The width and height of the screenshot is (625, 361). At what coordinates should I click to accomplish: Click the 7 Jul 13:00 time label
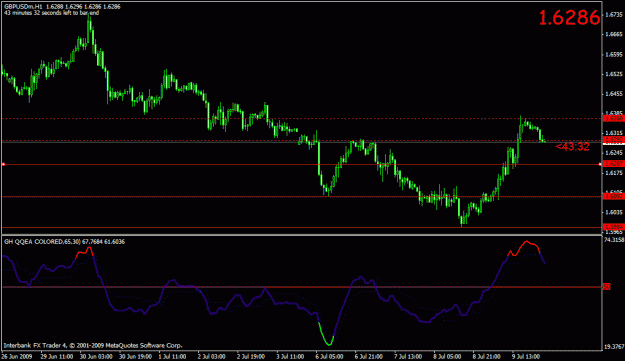click(408, 356)
